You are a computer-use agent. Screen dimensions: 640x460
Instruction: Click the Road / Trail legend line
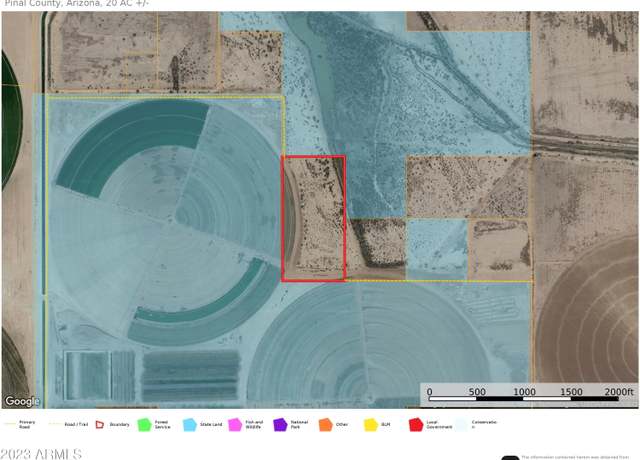[55, 424]
